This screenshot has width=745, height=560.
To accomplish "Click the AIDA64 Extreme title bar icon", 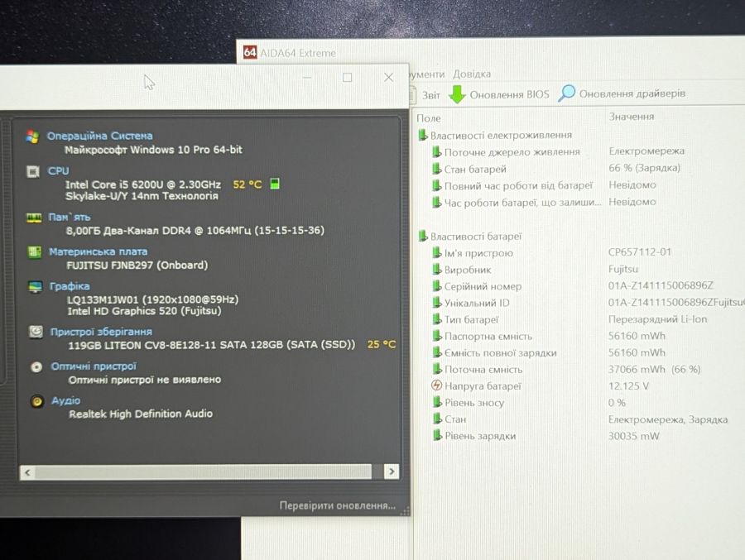I will tap(250, 52).
